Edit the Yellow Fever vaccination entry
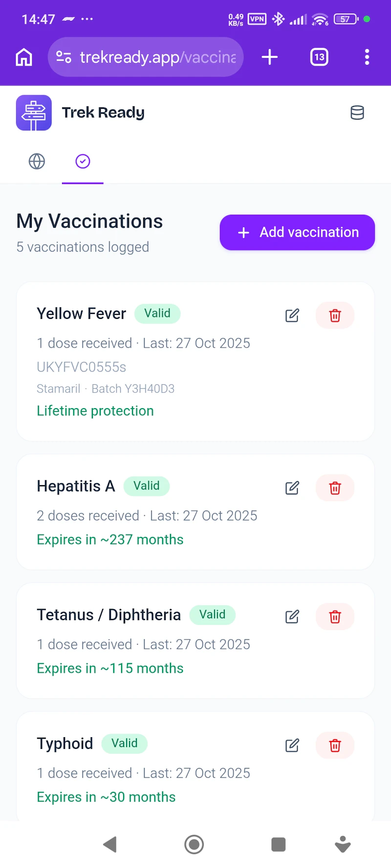391x868 pixels. pos(292,315)
